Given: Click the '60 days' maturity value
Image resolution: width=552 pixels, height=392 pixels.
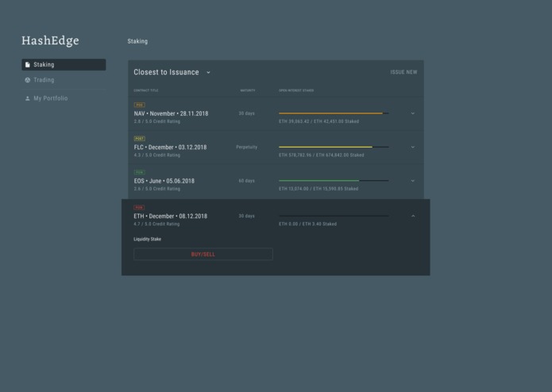Looking at the screenshot, I should 247,181.
